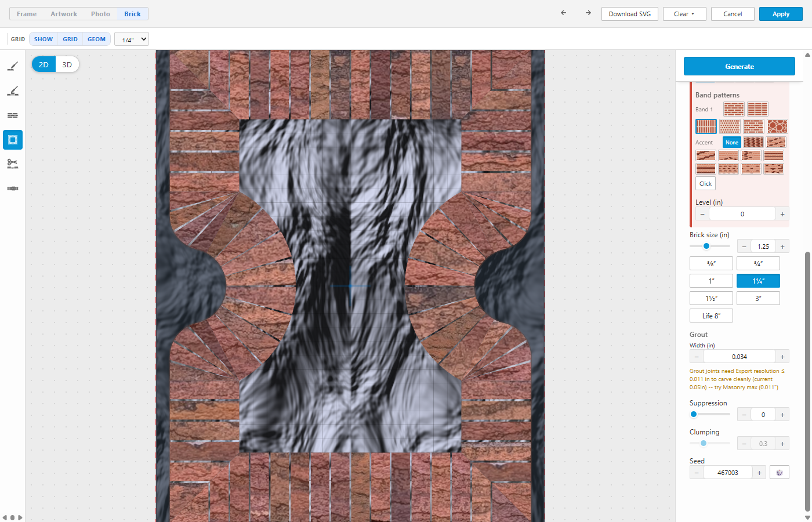This screenshot has height=522, width=812.
Task: Select the active square border tool
Action: click(x=13, y=140)
